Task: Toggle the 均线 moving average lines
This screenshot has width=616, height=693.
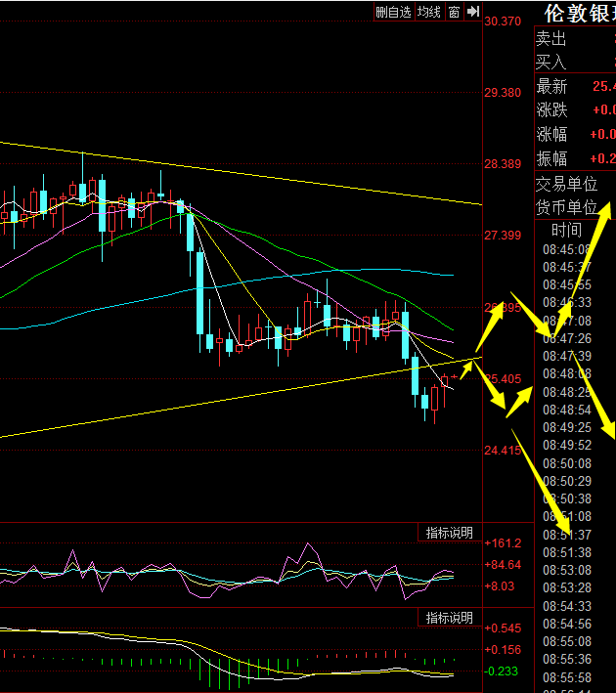Action: pos(428,12)
